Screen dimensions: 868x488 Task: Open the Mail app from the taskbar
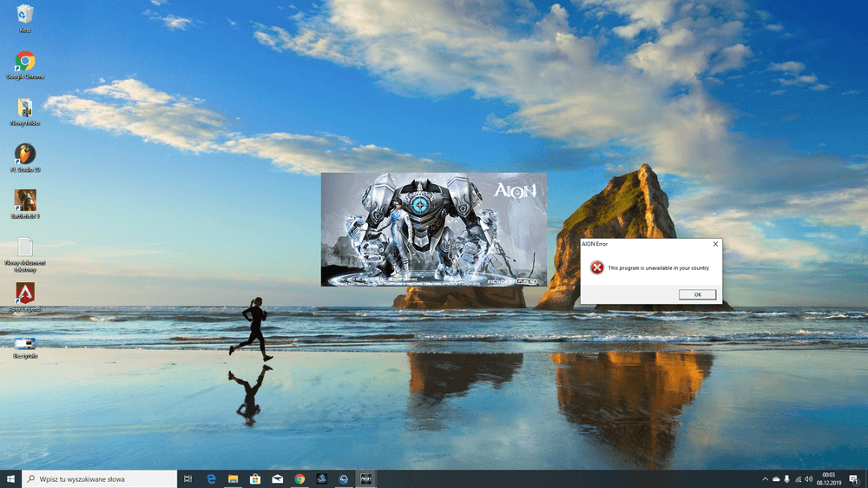click(x=278, y=478)
